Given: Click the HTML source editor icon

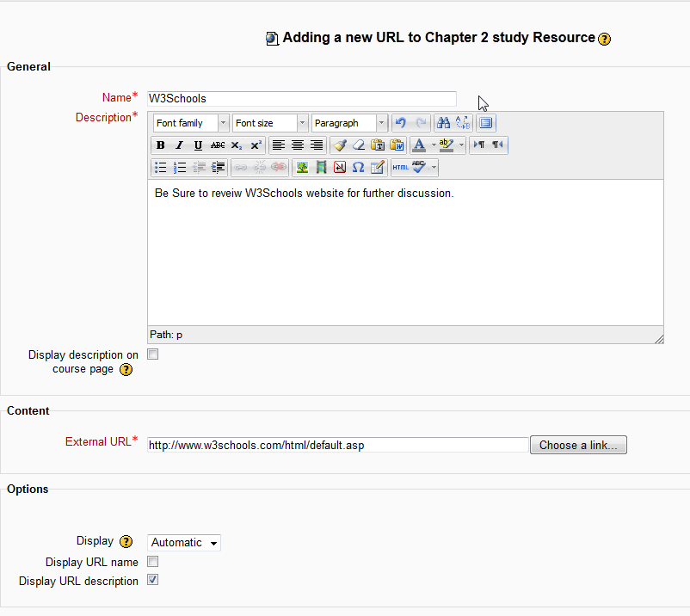Looking at the screenshot, I should tap(400, 168).
